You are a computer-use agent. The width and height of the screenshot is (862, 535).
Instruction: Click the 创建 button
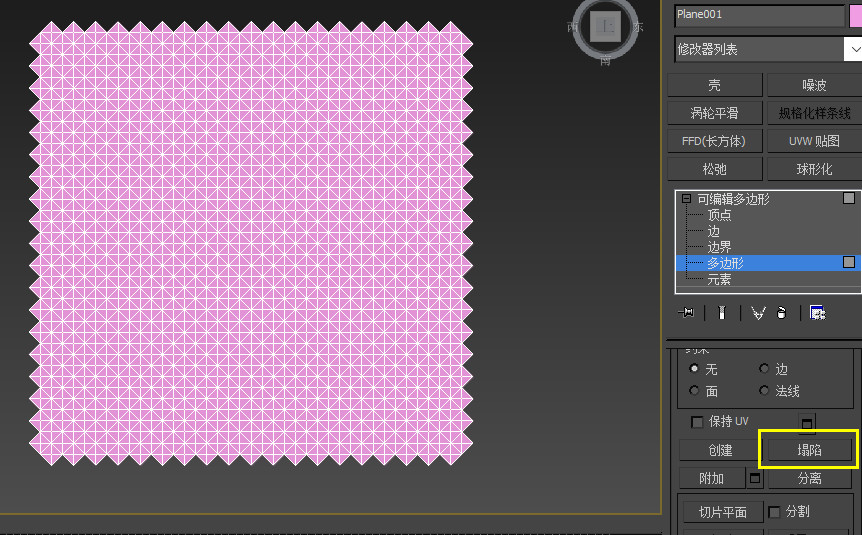(720, 450)
